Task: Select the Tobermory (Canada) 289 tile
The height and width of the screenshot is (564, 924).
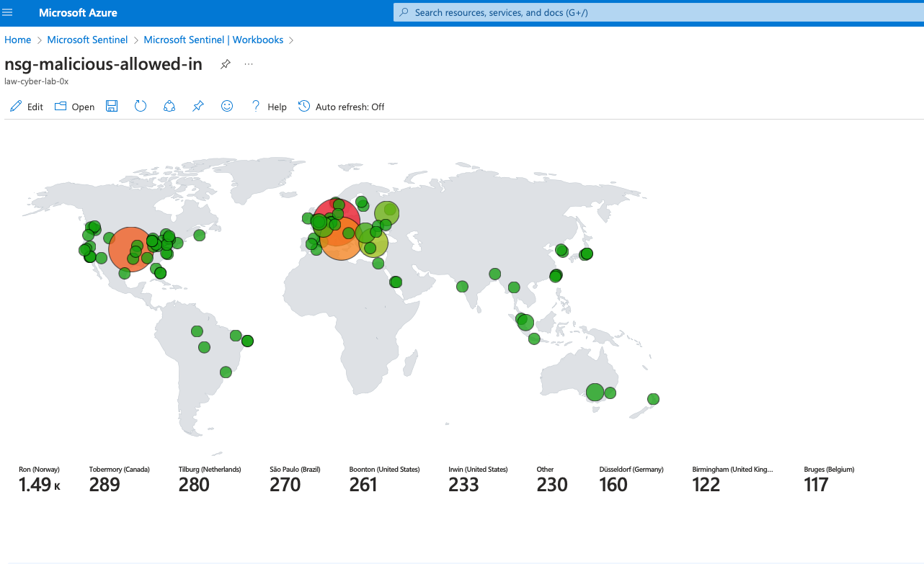Action: pos(120,480)
